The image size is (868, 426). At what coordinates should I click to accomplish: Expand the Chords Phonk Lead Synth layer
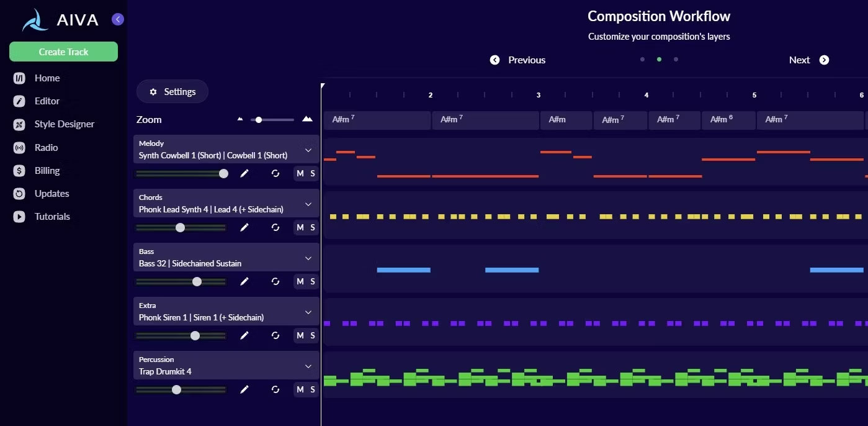(x=308, y=203)
